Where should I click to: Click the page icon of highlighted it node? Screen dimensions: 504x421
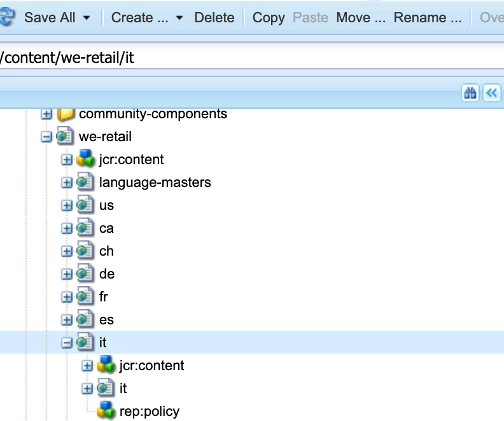(x=85, y=342)
